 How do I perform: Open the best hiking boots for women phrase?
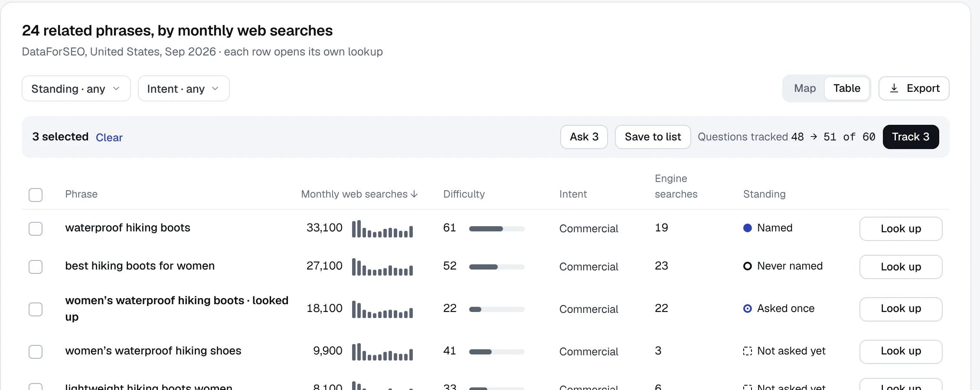pyautogui.click(x=140, y=266)
